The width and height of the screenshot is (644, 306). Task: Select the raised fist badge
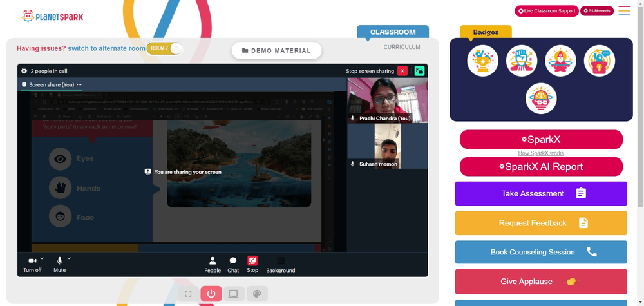(522, 61)
